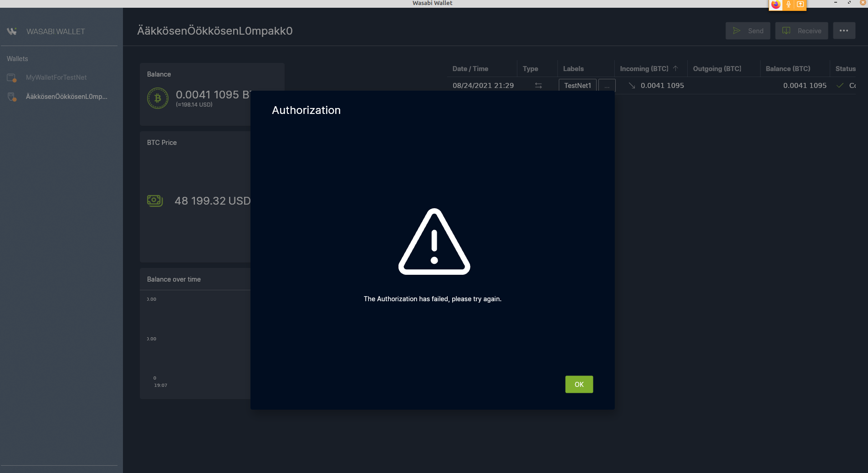The image size is (868, 473).
Task: Sort by Status column header
Action: (x=845, y=69)
